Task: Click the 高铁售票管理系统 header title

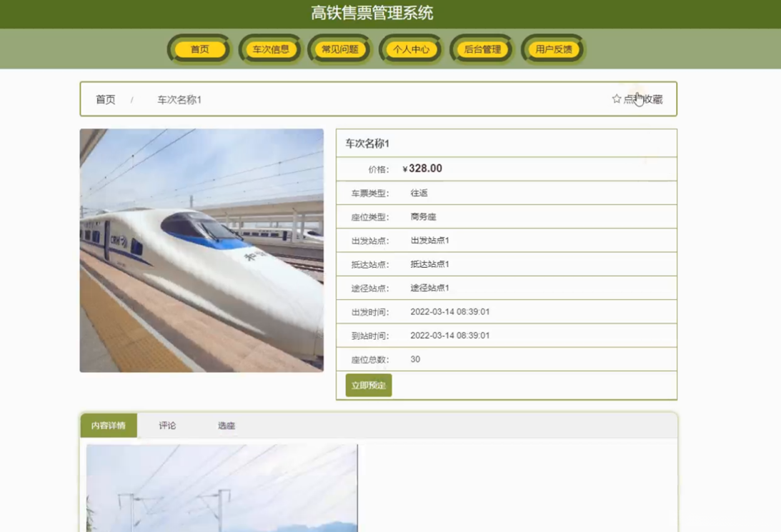Action: 372,13
